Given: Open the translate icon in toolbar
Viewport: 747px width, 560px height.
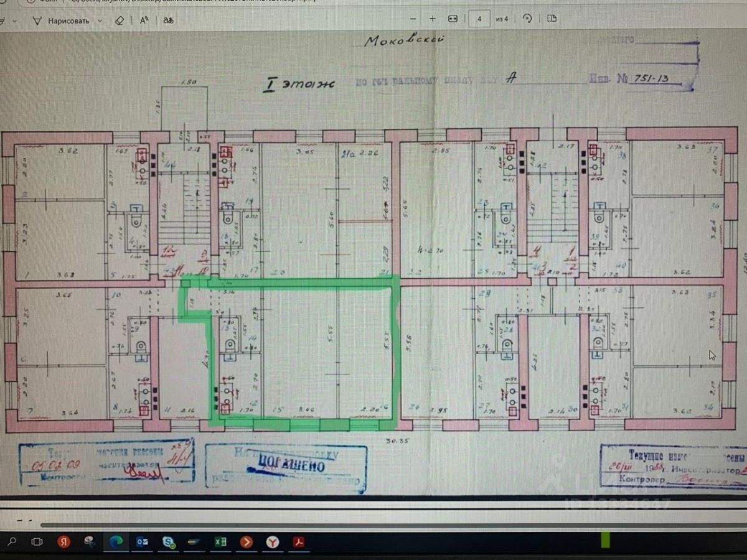Looking at the screenshot, I should [167, 20].
